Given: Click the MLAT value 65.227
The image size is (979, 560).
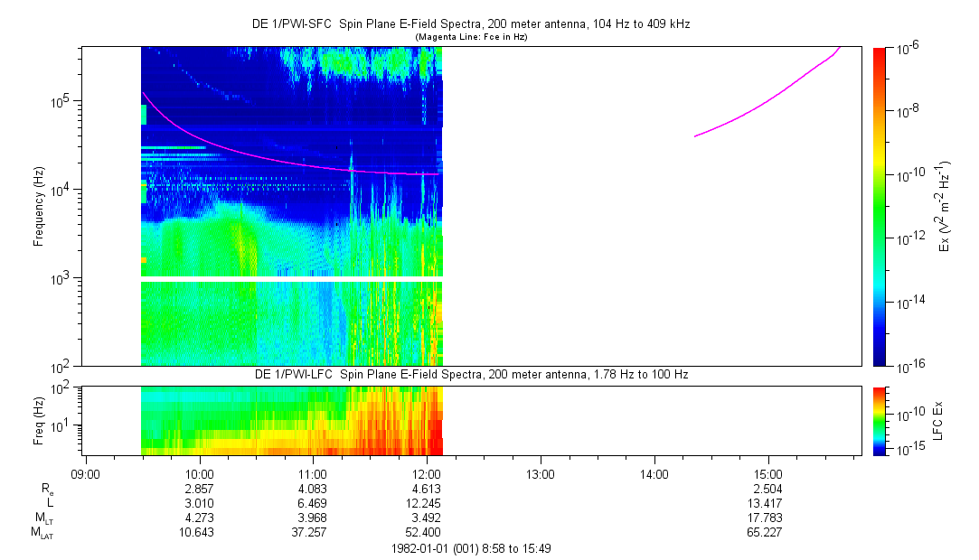Looking at the screenshot, I should coord(768,533).
